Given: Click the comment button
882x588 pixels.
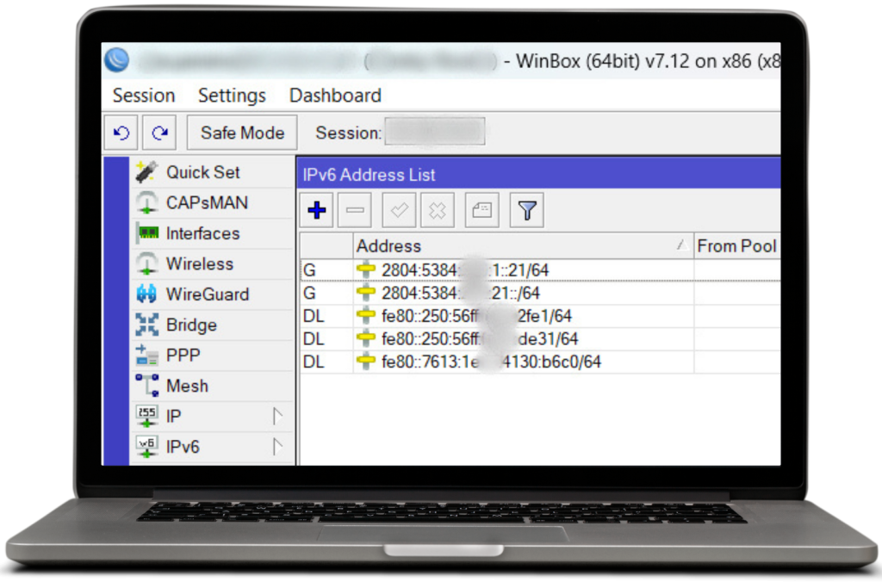Looking at the screenshot, I should [482, 210].
